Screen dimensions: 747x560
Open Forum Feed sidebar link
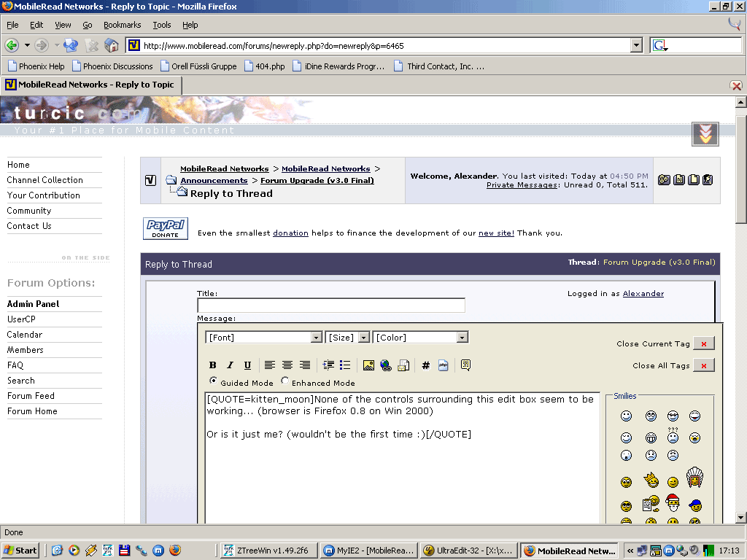coord(31,396)
